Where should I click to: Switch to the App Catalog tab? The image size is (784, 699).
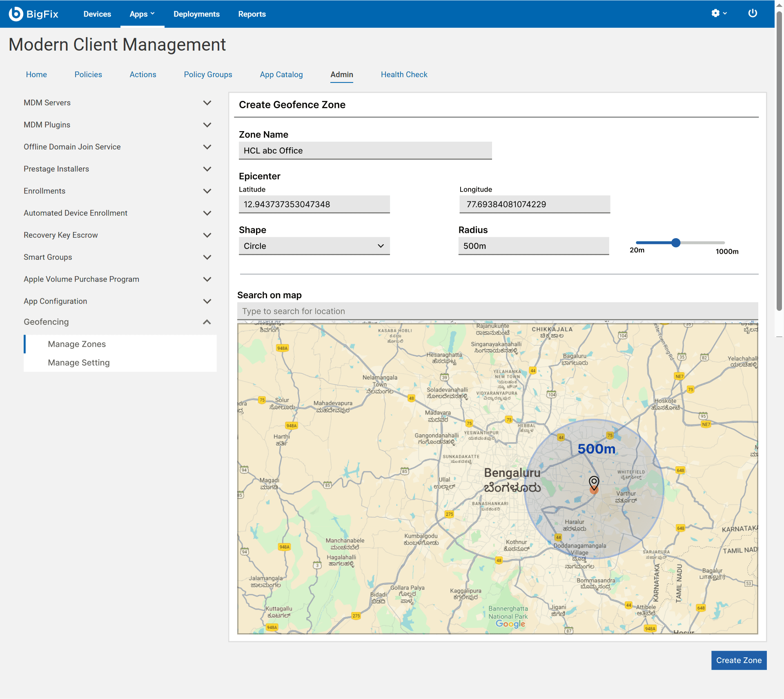tap(281, 74)
